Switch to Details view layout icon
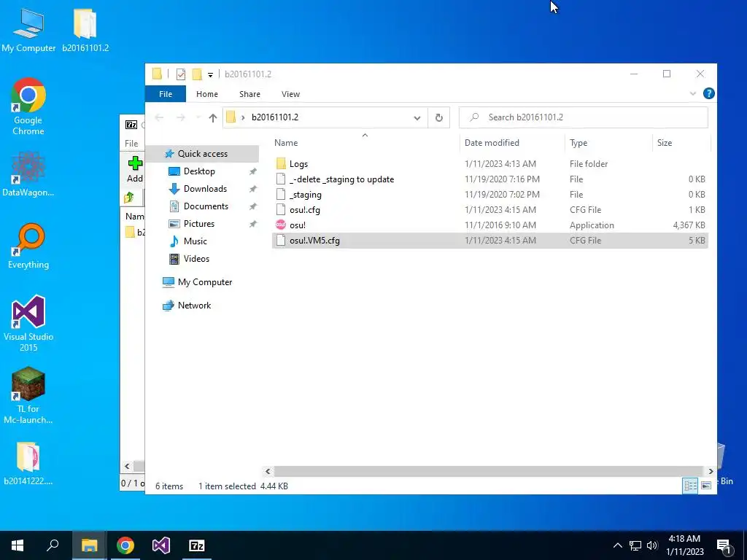 pyautogui.click(x=690, y=486)
